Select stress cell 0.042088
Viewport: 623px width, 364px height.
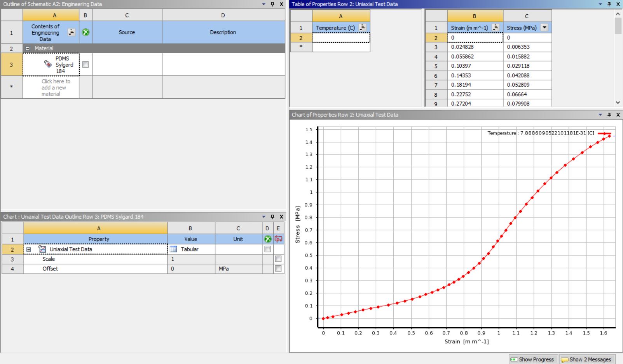click(x=527, y=76)
